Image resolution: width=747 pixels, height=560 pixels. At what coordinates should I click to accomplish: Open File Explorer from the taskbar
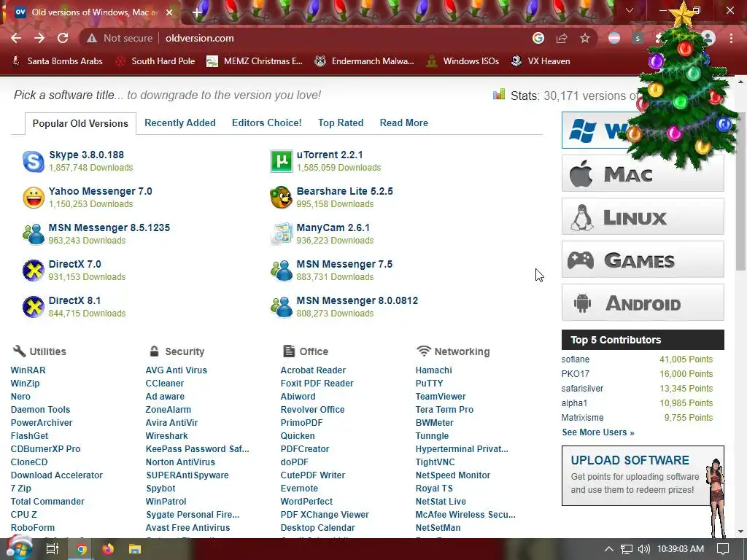pos(135,549)
